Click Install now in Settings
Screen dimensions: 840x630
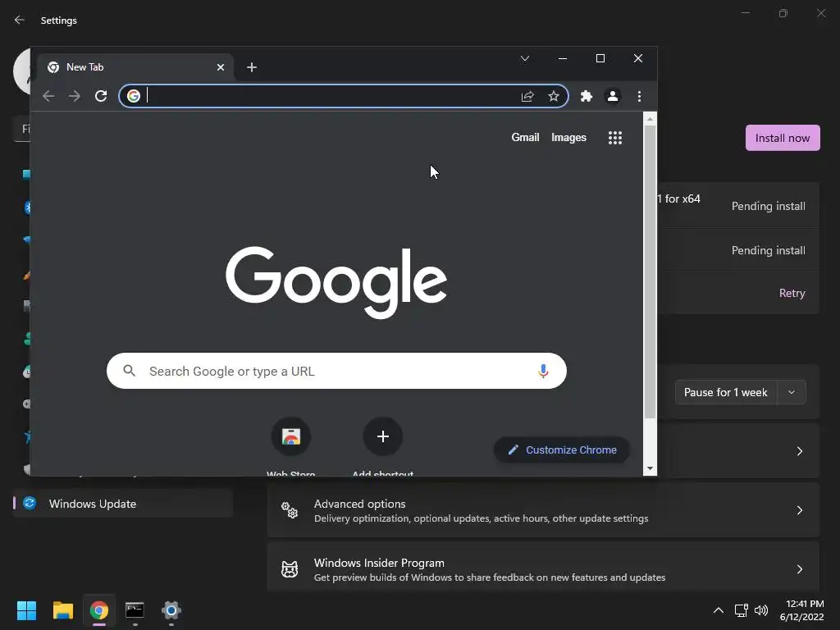[782, 138]
